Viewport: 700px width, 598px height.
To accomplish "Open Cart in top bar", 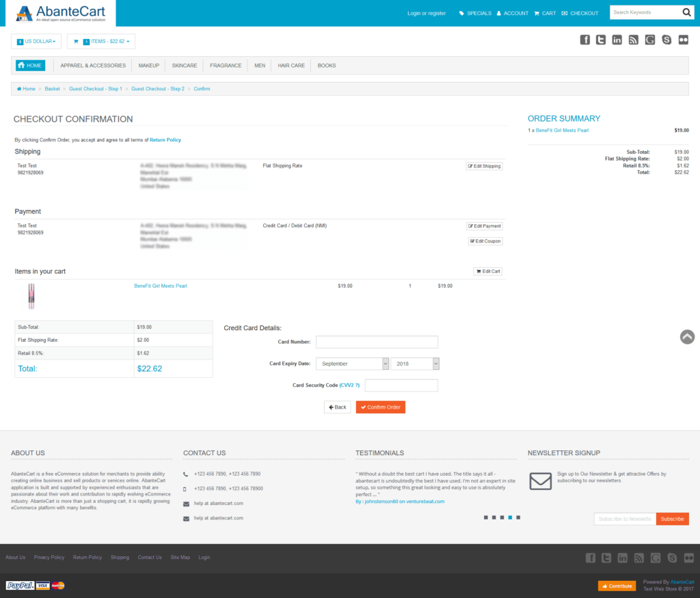I will point(545,14).
